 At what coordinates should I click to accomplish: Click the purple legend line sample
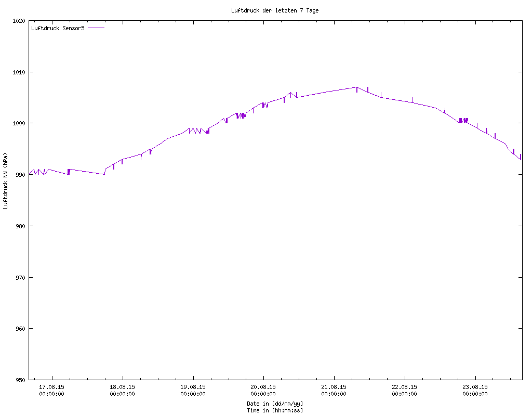tap(96, 28)
